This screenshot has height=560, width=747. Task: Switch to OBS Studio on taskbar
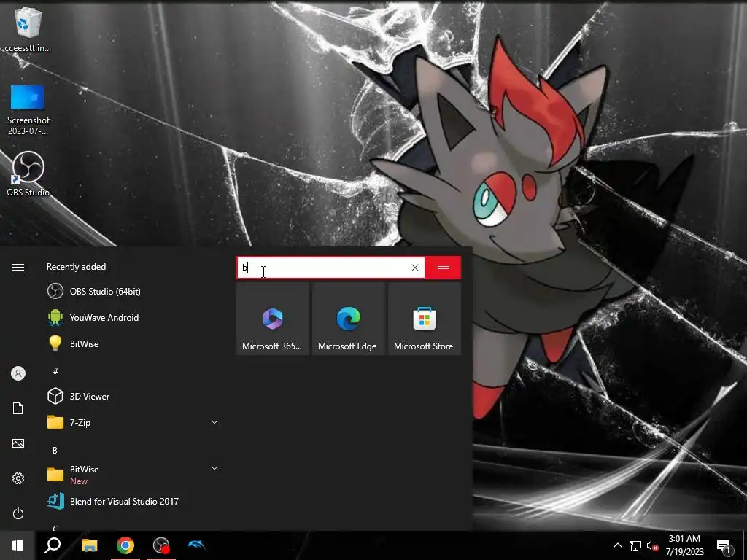(161, 545)
